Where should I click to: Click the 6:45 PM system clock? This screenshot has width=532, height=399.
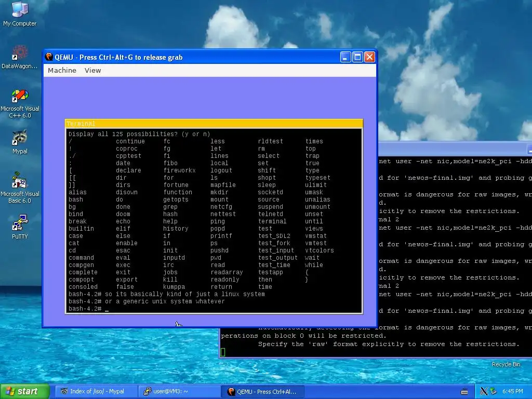512,392
